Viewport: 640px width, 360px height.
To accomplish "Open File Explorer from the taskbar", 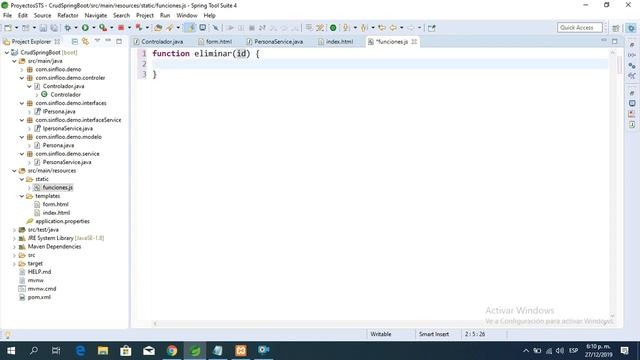I will pos(103,350).
